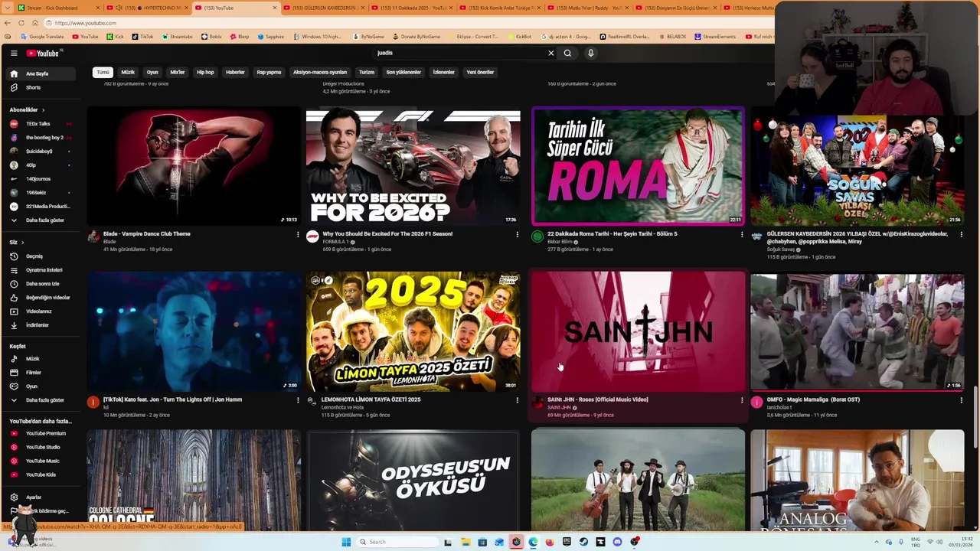The image size is (980, 551).
Task: Open the Streamlabs bookmark
Action: click(177, 37)
